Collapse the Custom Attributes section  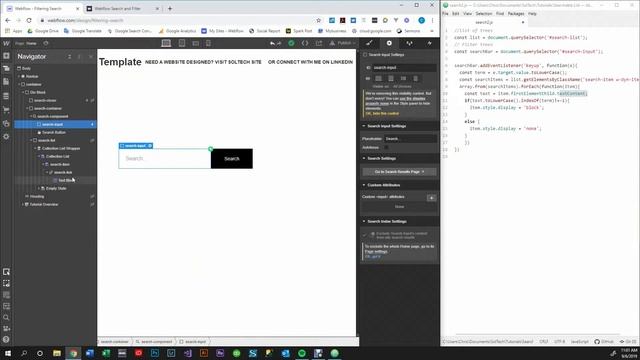point(363,185)
